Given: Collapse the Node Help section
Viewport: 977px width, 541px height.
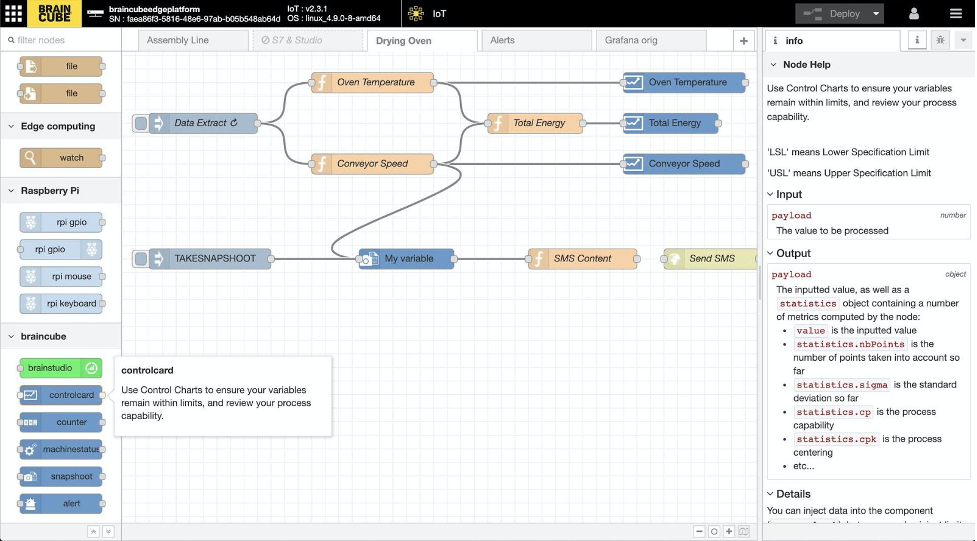Looking at the screenshot, I should [773, 65].
